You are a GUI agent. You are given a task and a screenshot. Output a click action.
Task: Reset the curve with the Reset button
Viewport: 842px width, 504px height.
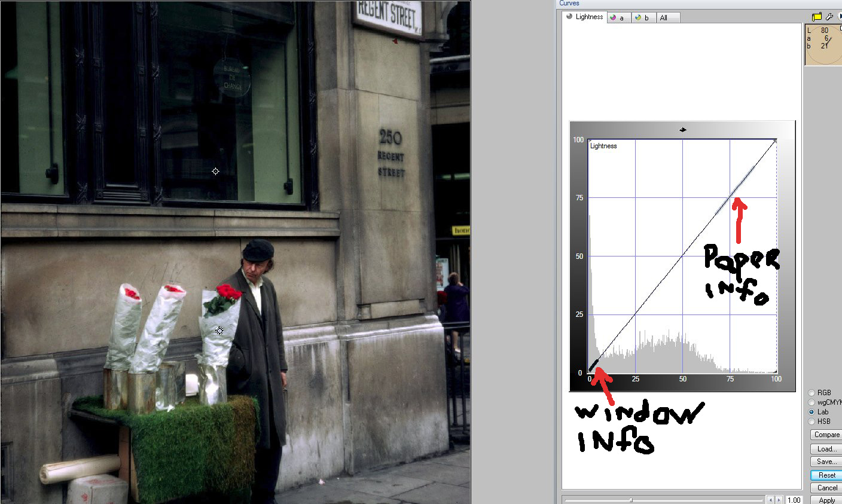826,475
